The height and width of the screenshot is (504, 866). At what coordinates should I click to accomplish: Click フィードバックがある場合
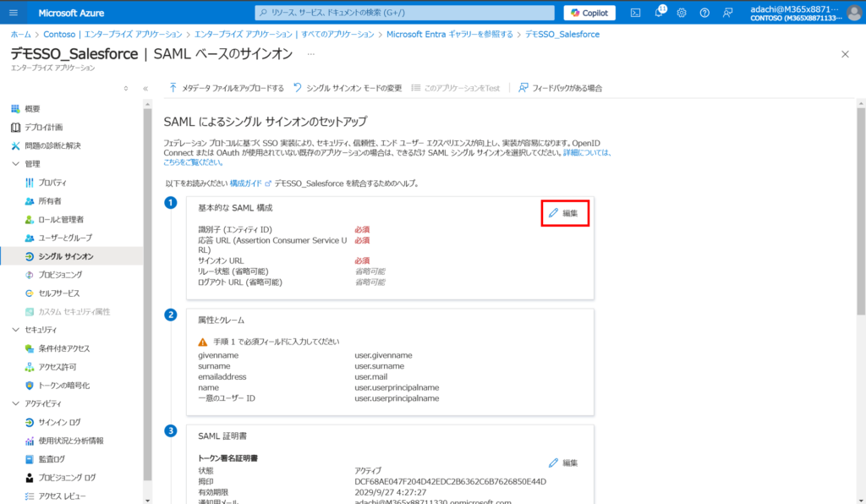click(560, 88)
